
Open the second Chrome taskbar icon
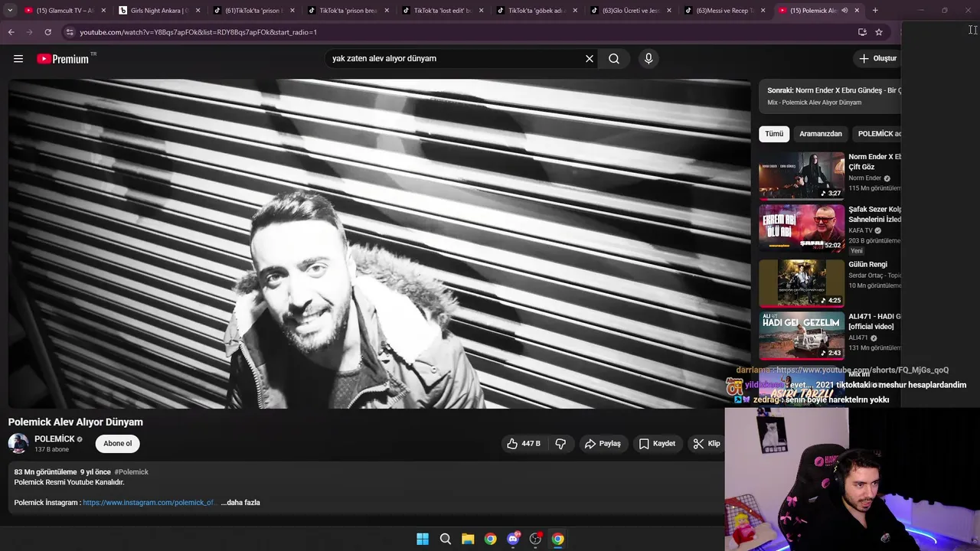tap(558, 539)
